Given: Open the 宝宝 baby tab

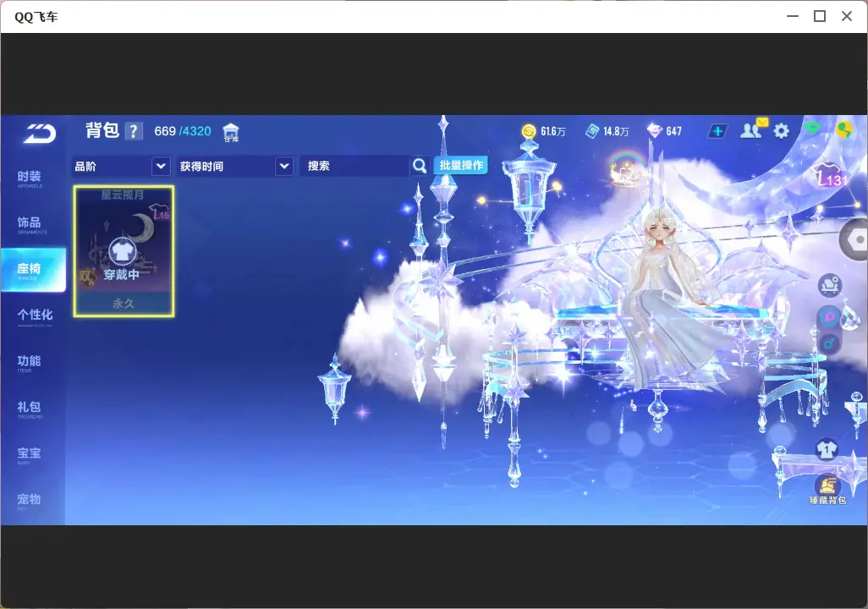Looking at the screenshot, I should point(30,454).
